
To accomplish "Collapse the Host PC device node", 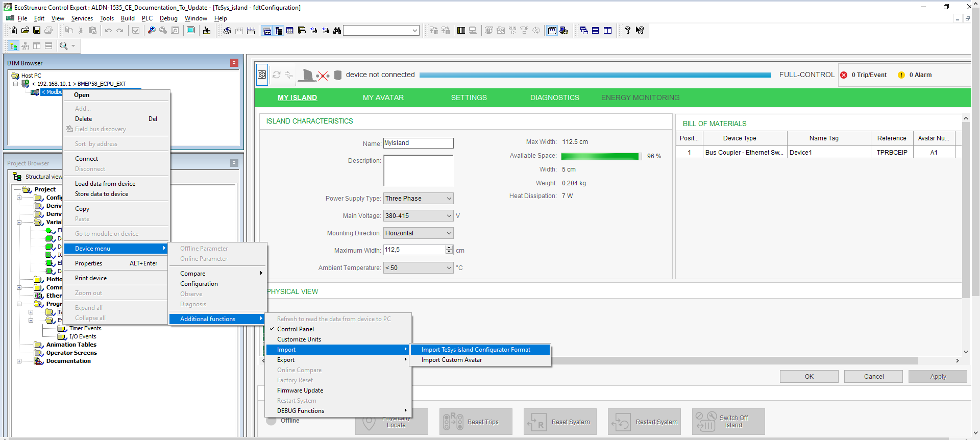I will (x=15, y=84).
